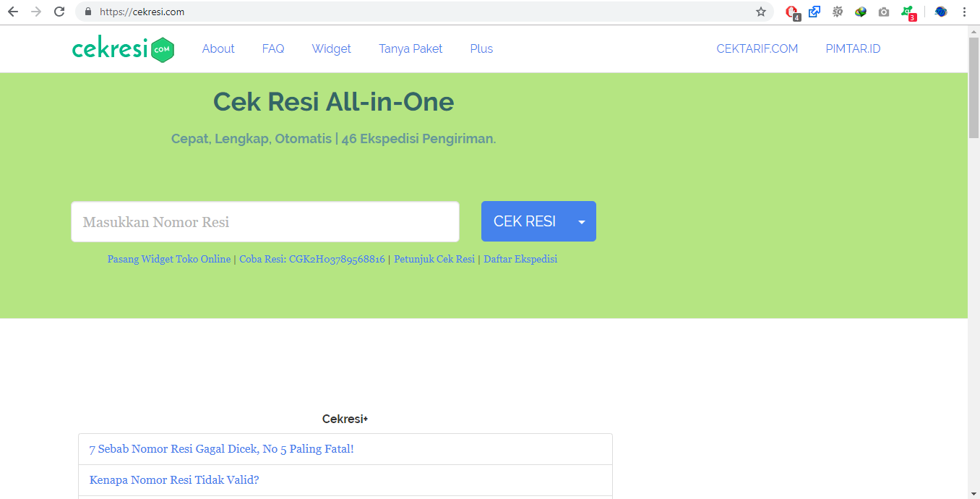The height and width of the screenshot is (499, 980).
Task: Select the Plus menu item
Action: click(x=481, y=48)
